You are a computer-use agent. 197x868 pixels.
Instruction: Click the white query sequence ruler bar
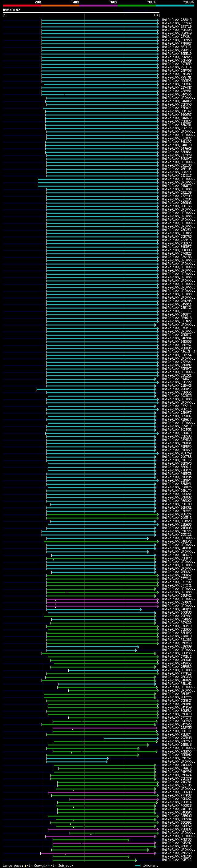click(81, 13)
